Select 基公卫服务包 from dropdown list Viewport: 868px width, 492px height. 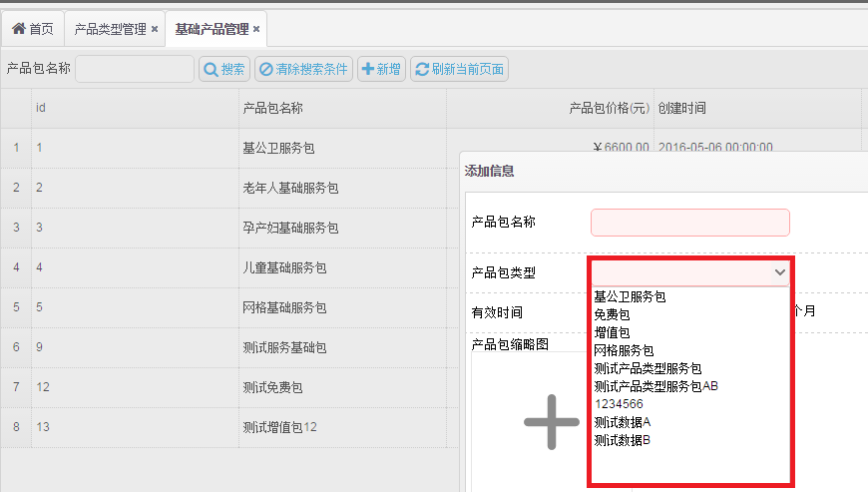pos(630,296)
